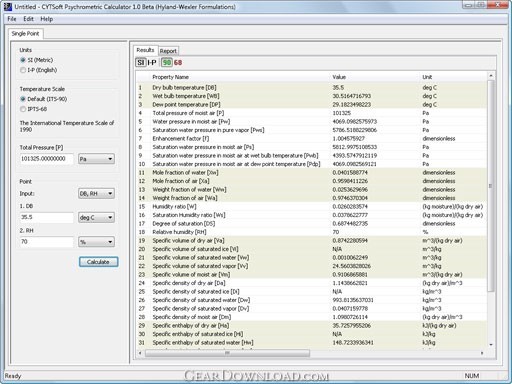Select the red 68 temperature scale button

point(178,62)
